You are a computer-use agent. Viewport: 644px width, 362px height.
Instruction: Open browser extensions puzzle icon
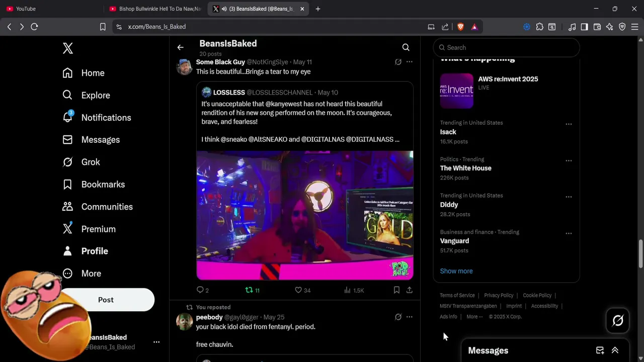coord(539,27)
